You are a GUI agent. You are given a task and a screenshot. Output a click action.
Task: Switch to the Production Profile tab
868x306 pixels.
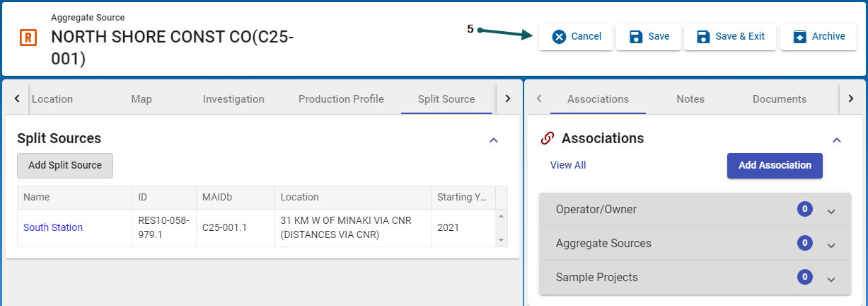click(341, 99)
